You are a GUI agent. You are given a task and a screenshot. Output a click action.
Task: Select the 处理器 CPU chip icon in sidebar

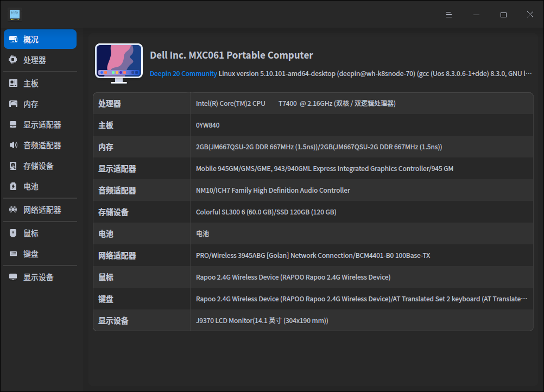tap(12, 60)
